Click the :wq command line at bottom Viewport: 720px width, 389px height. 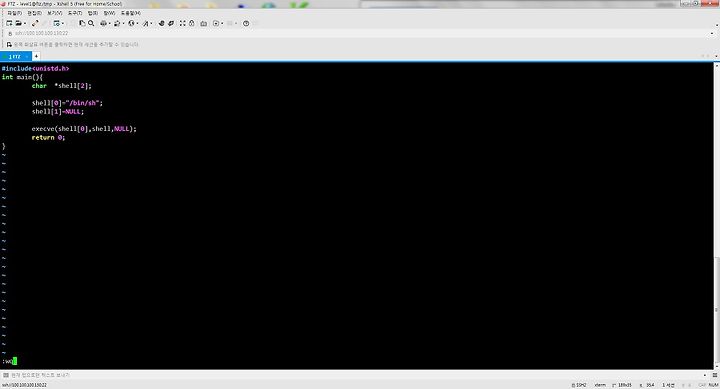[x=9, y=361]
